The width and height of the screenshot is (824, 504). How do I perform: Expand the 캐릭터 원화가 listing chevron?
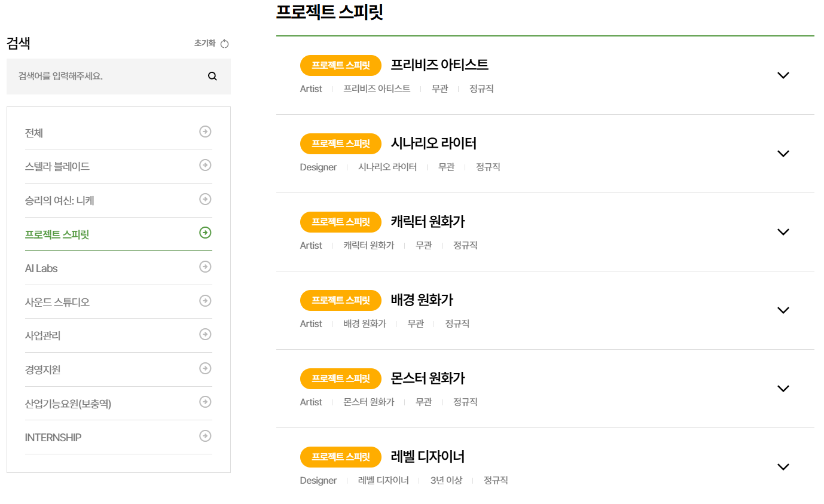[x=783, y=232]
